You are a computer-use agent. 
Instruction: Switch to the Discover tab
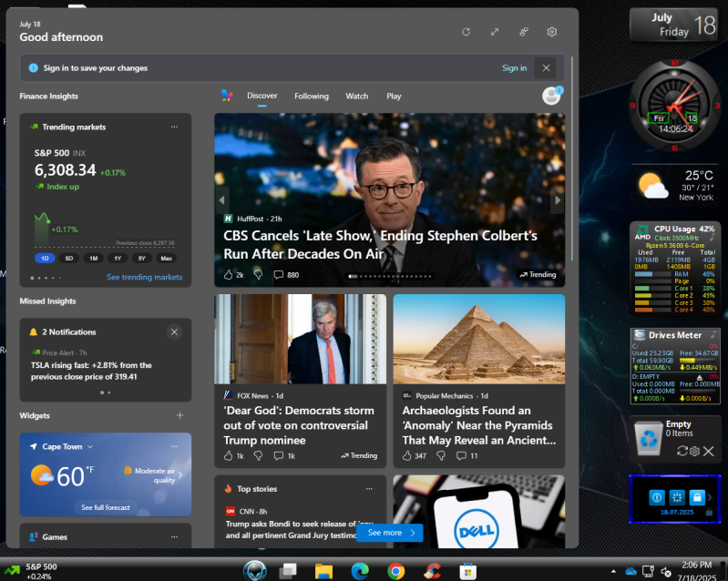[261, 96]
